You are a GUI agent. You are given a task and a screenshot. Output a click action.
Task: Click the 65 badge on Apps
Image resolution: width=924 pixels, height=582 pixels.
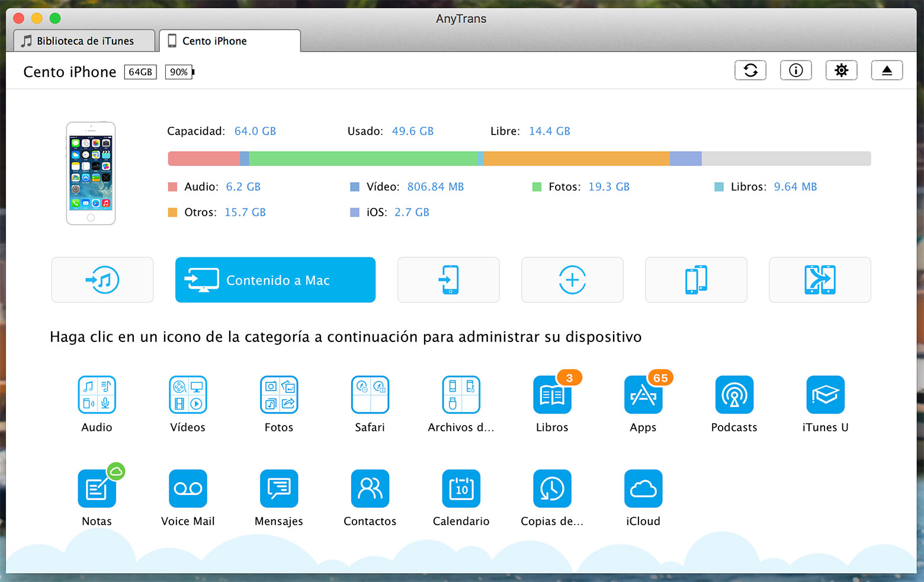point(660,378)
